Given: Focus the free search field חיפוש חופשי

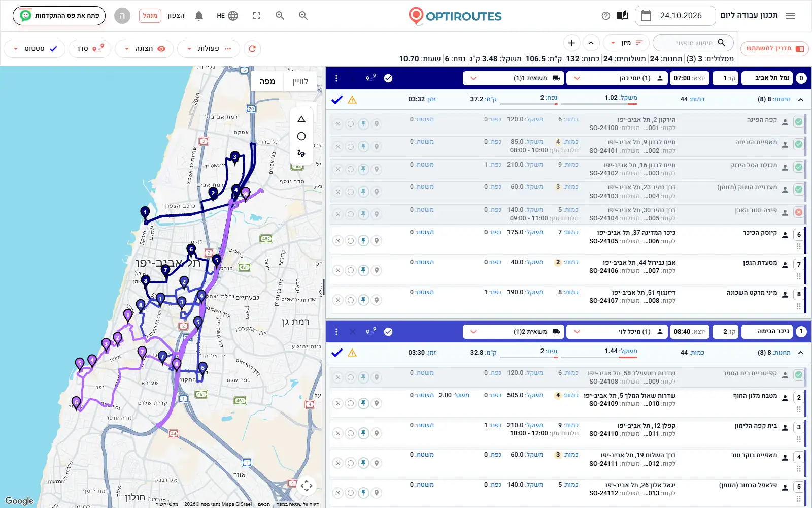Looking at the screenshot, I should [694, 43].
